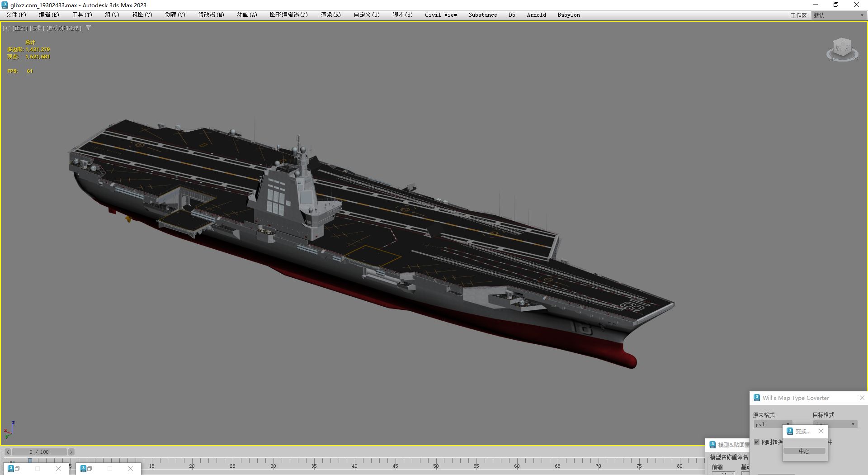868x475 pixels.
Task: Click the next frame arrow on time slider
Action: (x=71, y=452)
